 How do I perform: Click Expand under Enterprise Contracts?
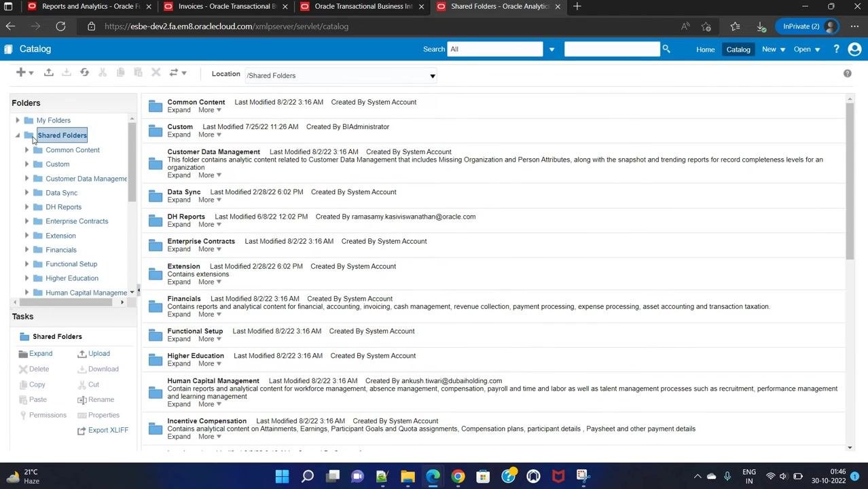coord(179,249)
